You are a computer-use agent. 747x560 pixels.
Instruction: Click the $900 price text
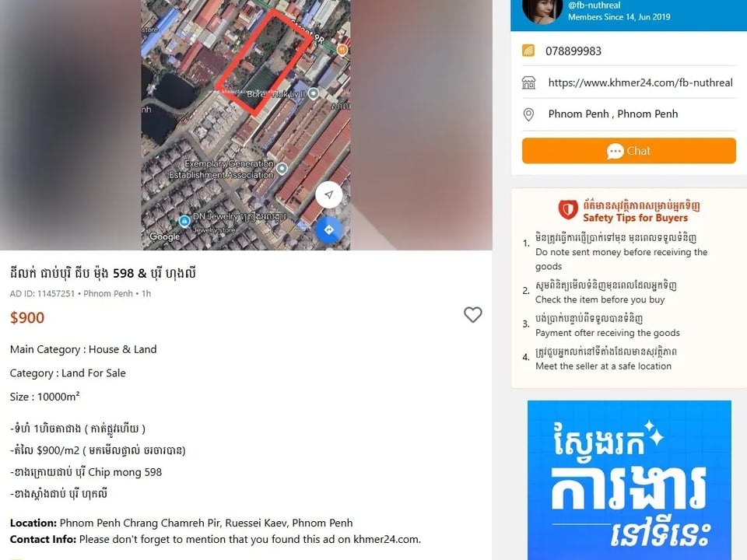27,317
